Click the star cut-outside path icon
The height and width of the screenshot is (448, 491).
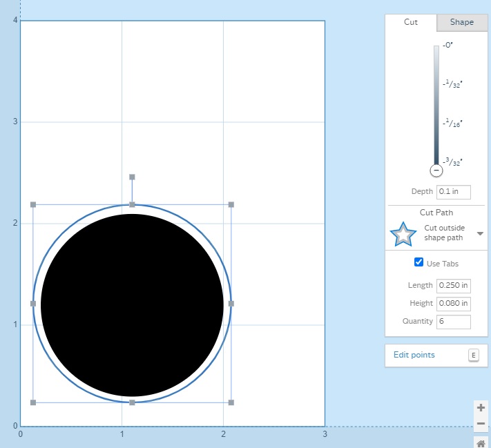tap(403, 234)
